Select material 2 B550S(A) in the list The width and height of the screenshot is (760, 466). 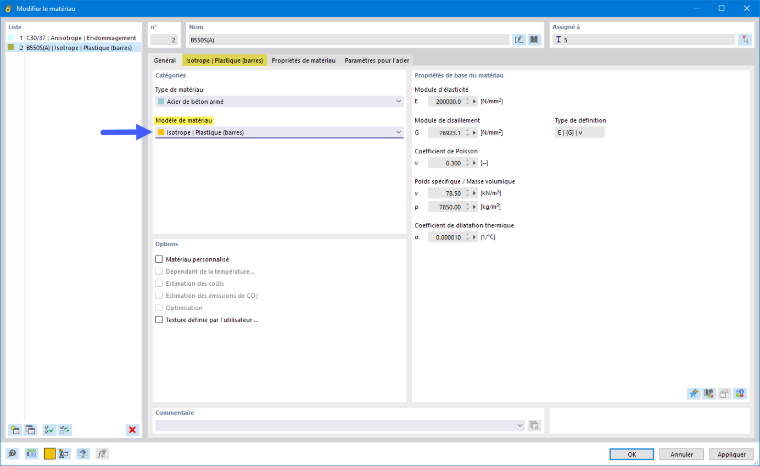(x=74, y=48)
